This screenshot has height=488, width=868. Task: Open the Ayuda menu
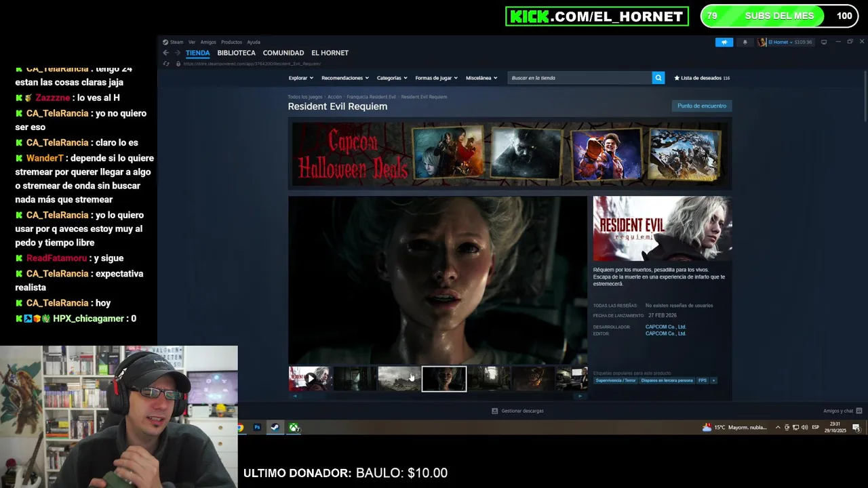(x=254, y=42)
